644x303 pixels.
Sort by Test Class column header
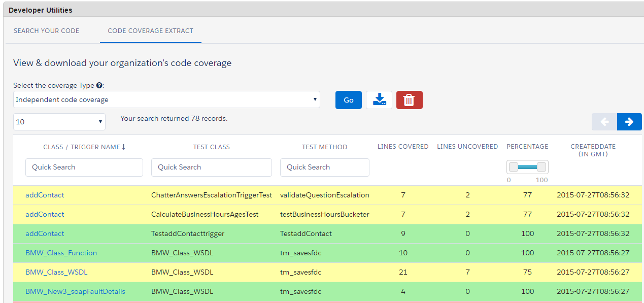[212, 147]
